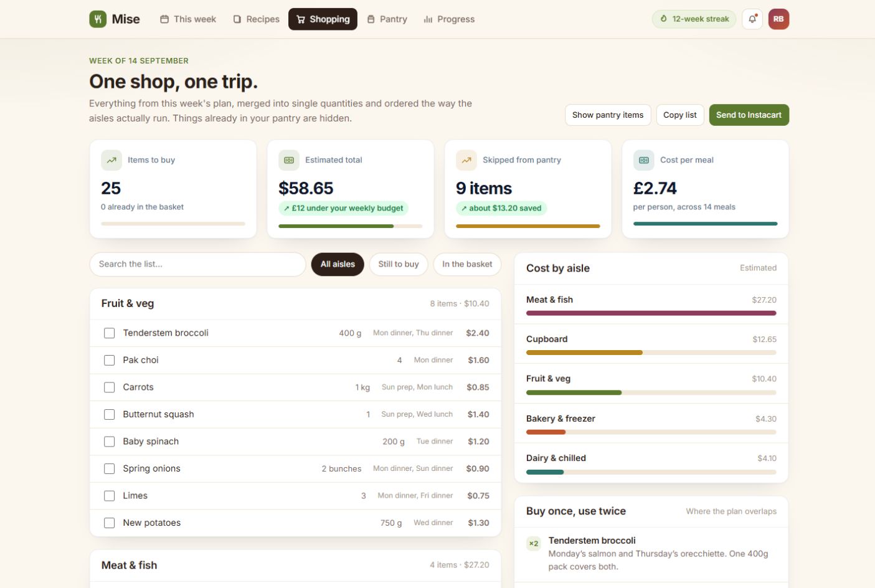Select the All aisles filter
Screen dimensions: 875x588
[338, 264]
